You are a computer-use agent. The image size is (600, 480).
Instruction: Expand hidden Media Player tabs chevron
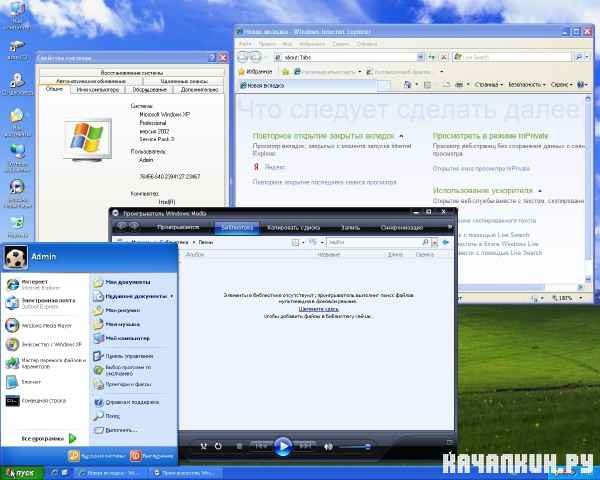450,227
